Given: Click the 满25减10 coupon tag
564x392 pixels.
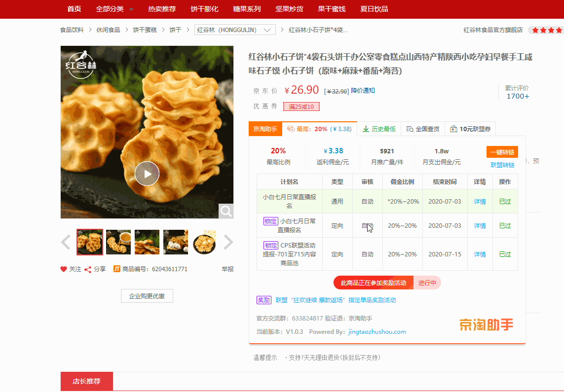Looking at the screenshot, I should tap(301, 107).
